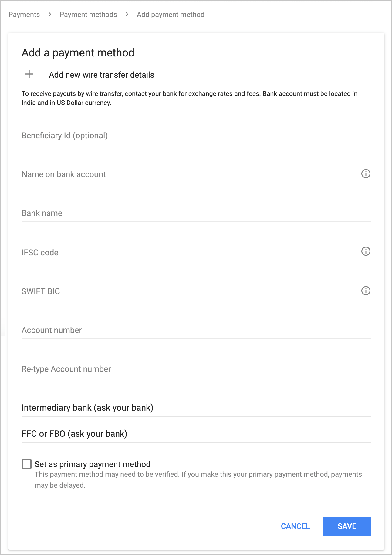Focus the Beneficiary Id (optional) field
The width and height of the screenshot is (392, 555).
[x=196, y=136]
